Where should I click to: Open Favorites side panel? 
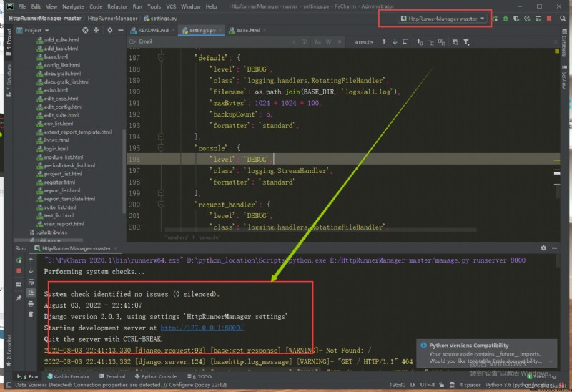click(x=9, y=351)
